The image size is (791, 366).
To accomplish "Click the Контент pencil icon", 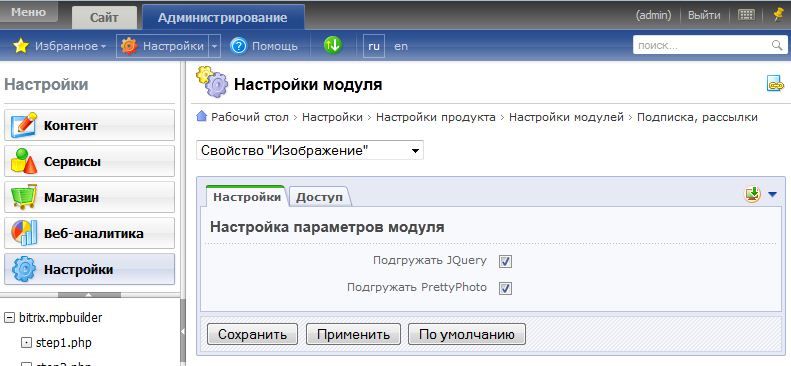I will click(24, 125).
